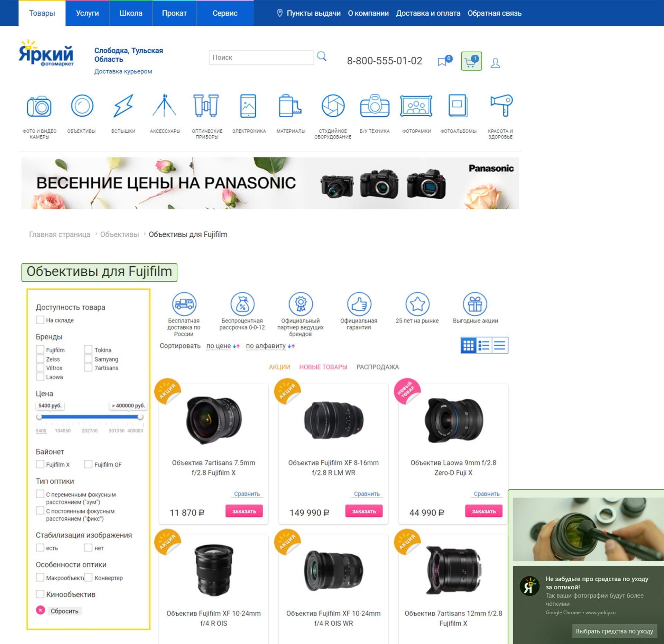This screenshot has width=664, height=644.
Task: Open the compare list bookmark icon
Action: point(442,62)
